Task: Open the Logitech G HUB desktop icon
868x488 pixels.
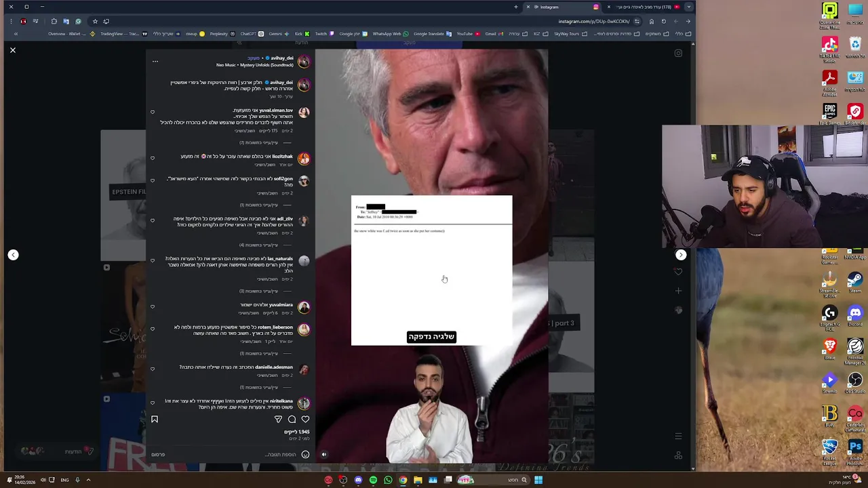Action: (x=830, y=315)
